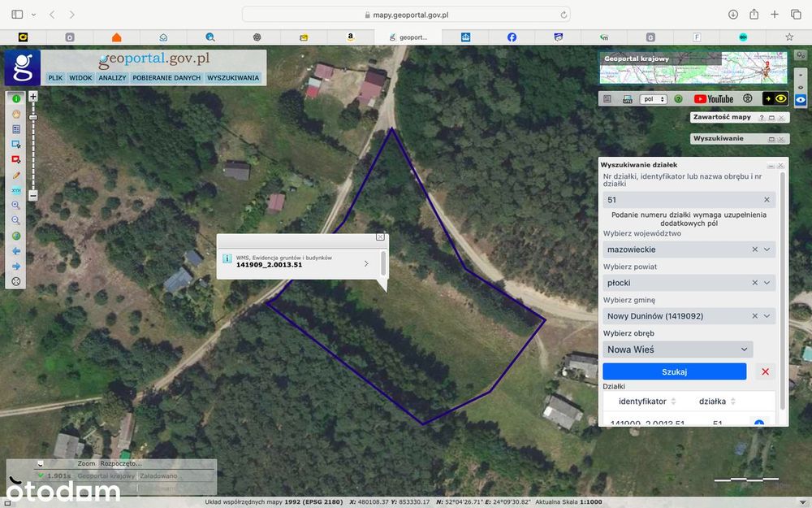Show help for Zawartość mapy panel

click(762, 118)
